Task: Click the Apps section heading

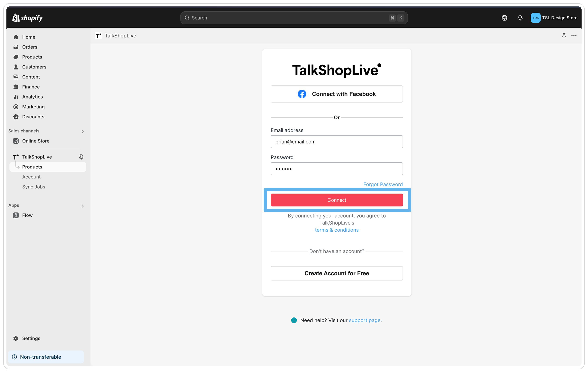Action: coord(14,205)
